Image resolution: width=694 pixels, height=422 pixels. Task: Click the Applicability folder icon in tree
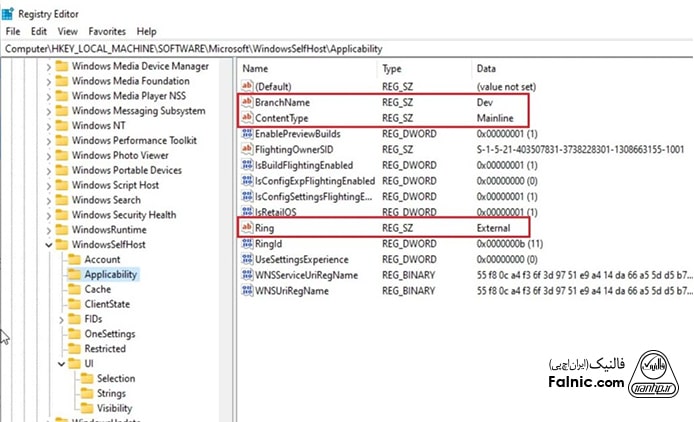[74, 274]
